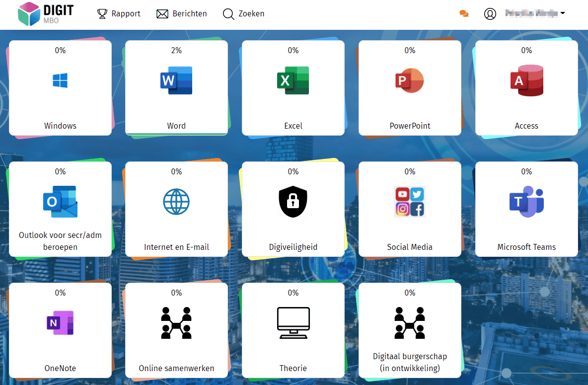
Task: Click the 'Access' tile label
Action: coord(526,126)
